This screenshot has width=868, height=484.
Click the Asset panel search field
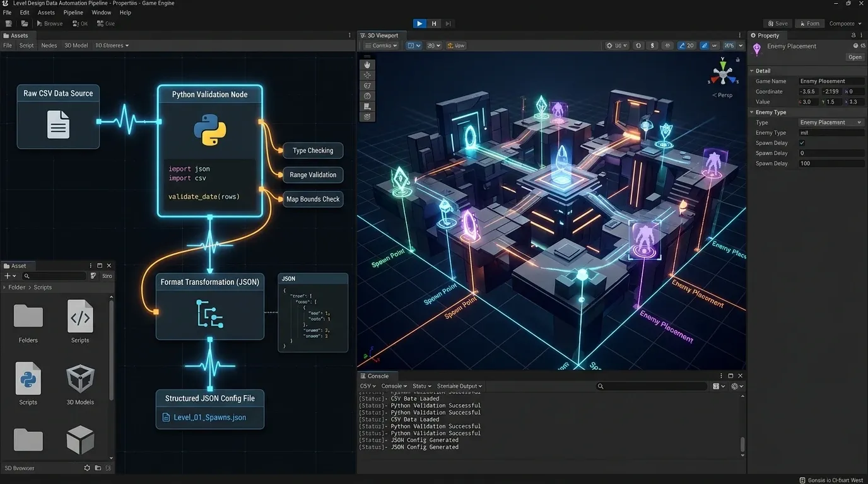pos(54,276)
